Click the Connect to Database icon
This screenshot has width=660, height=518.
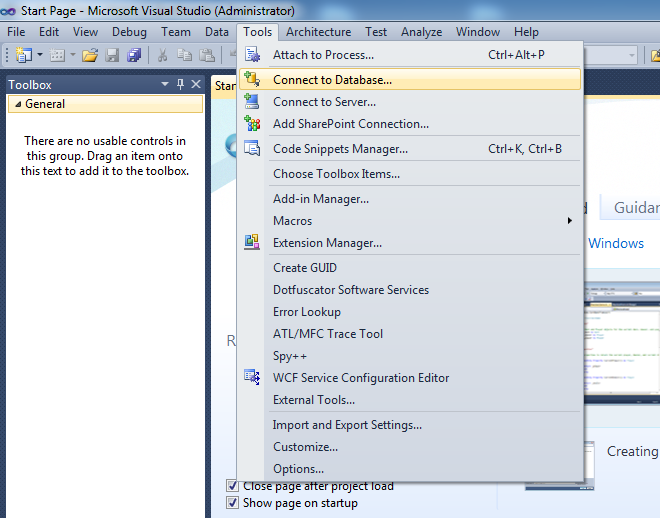coord(253,79)
